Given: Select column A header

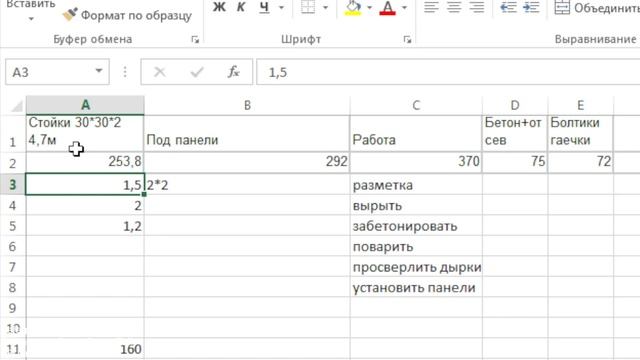Looking at the screenshot, I should [x=85, y=105].
